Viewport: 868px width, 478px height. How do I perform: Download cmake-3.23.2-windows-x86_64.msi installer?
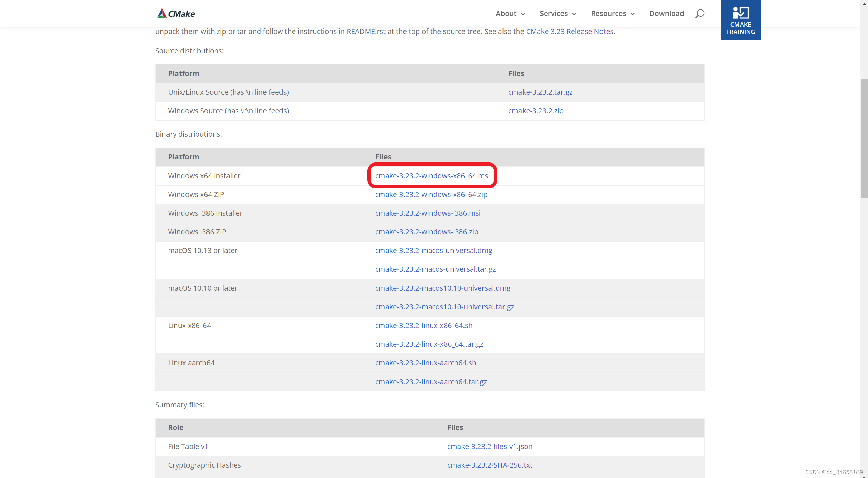[x=432, y=175]
